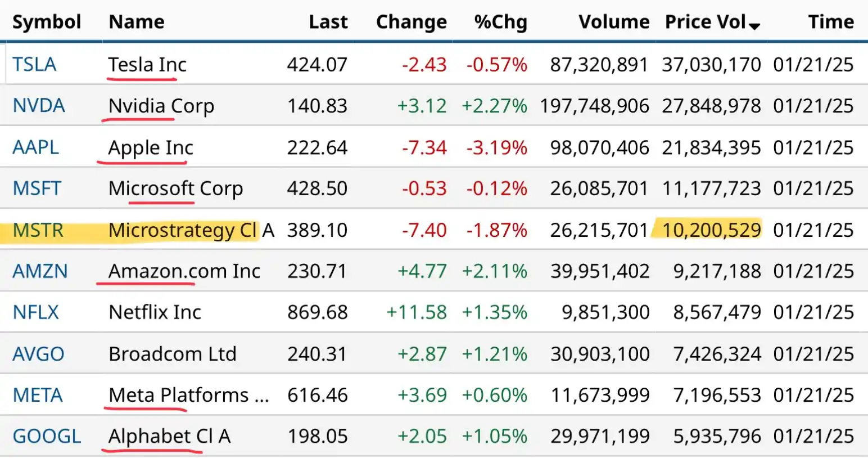Open the META ticker link
868x458 pixels.
tap(38, 395)
